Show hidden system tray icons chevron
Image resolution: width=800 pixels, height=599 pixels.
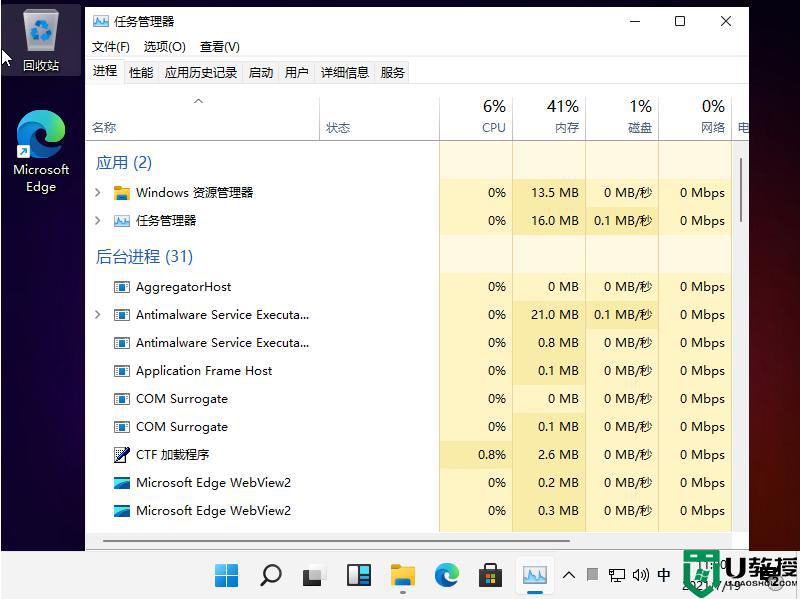click(x=569, y=575)
